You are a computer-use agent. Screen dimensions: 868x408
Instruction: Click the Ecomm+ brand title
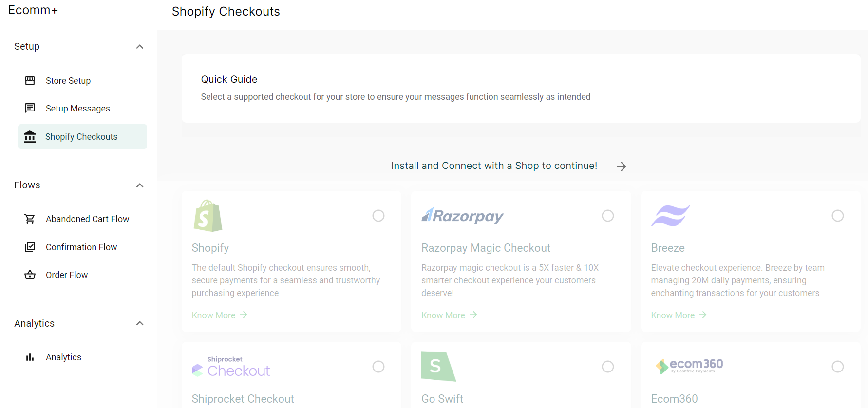pos(33,10)
